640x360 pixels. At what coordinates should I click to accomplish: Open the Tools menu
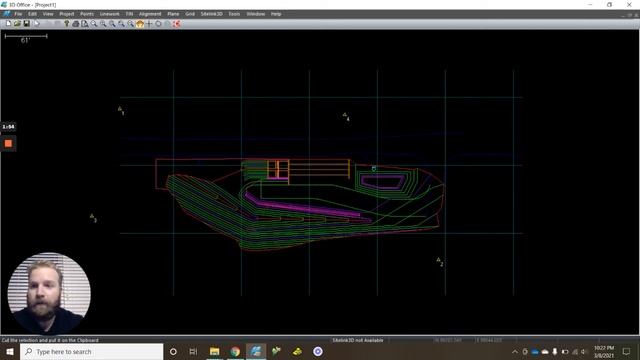[x=234, y=14]
